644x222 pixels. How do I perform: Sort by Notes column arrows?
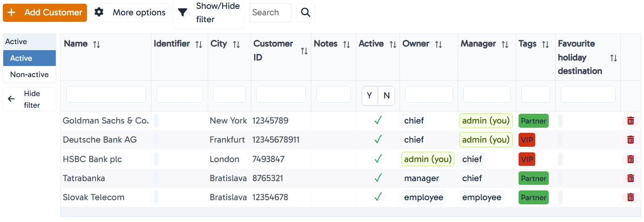[347, 44]
